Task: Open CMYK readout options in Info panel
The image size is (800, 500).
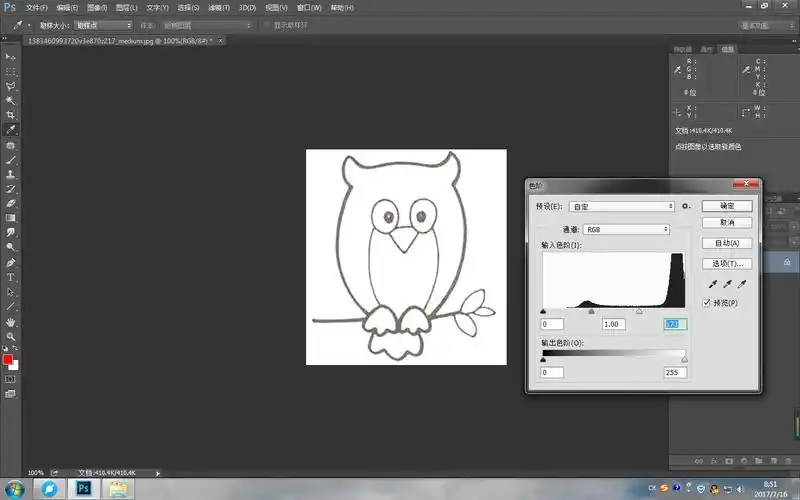Action: point(746,70)
